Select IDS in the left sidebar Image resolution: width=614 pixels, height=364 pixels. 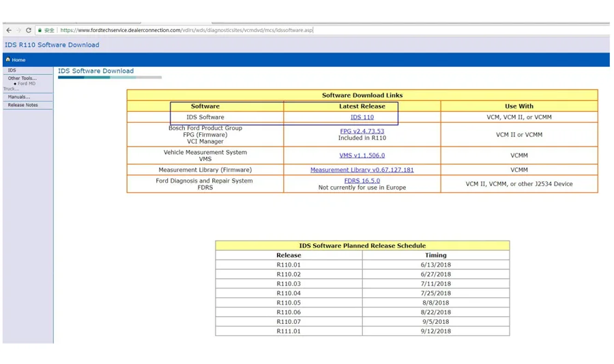tap(12, 70)
